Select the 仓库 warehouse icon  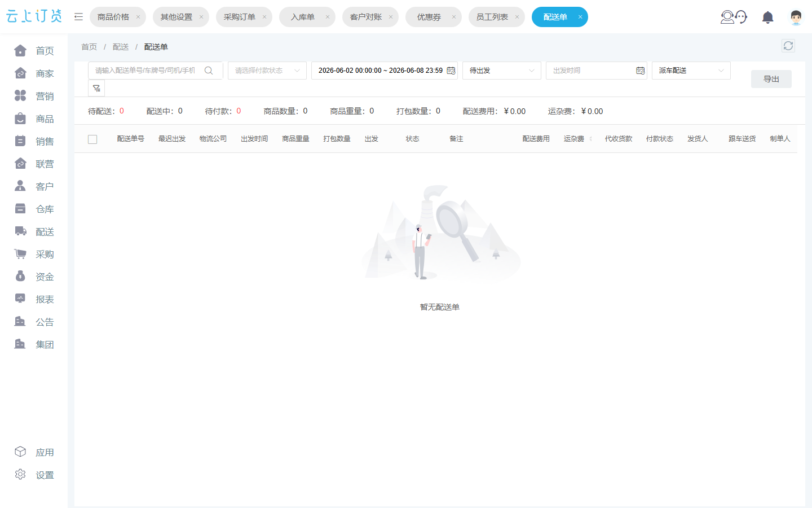[20, 209]
